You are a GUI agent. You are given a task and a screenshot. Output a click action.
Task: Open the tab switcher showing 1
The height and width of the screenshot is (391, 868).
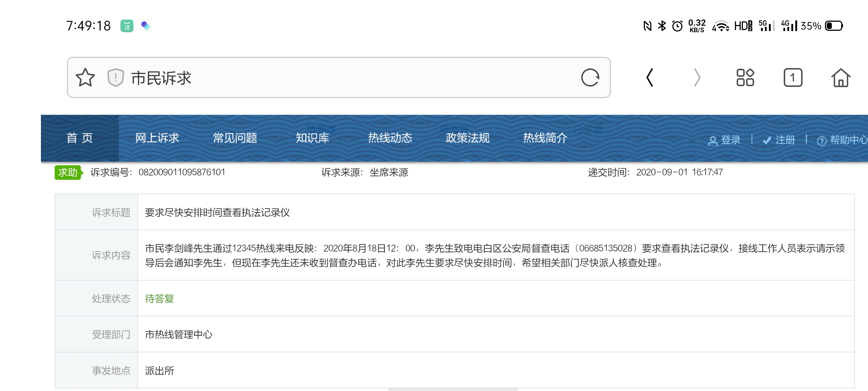click(x=793, y=78)
